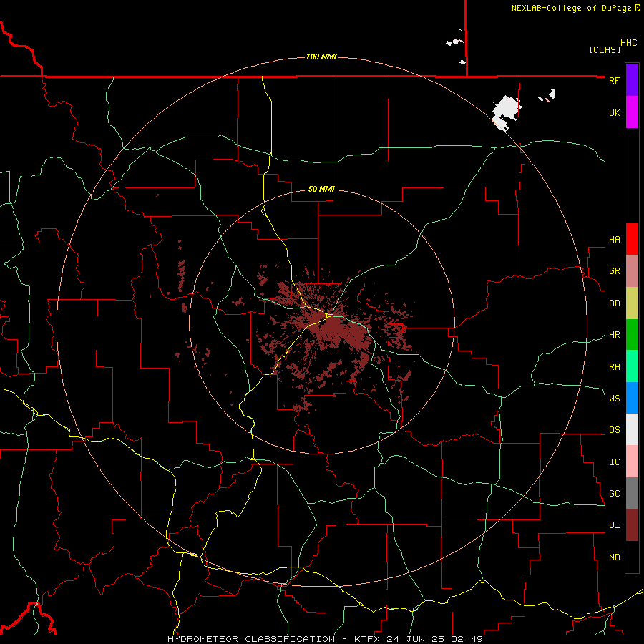Click the 50 NMI range ring label
Screen dimensions: 644x644
tap(321, 189)
